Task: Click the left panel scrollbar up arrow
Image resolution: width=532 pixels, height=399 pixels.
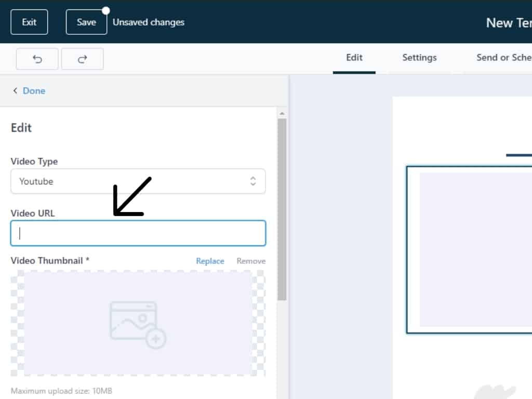Action: (282, 113)
